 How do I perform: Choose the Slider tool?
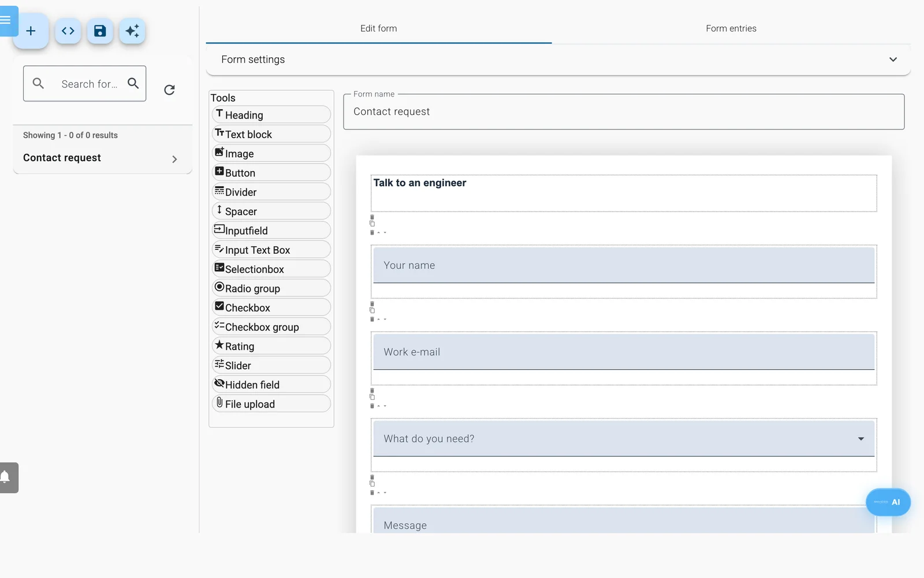[x=271, y=365]
